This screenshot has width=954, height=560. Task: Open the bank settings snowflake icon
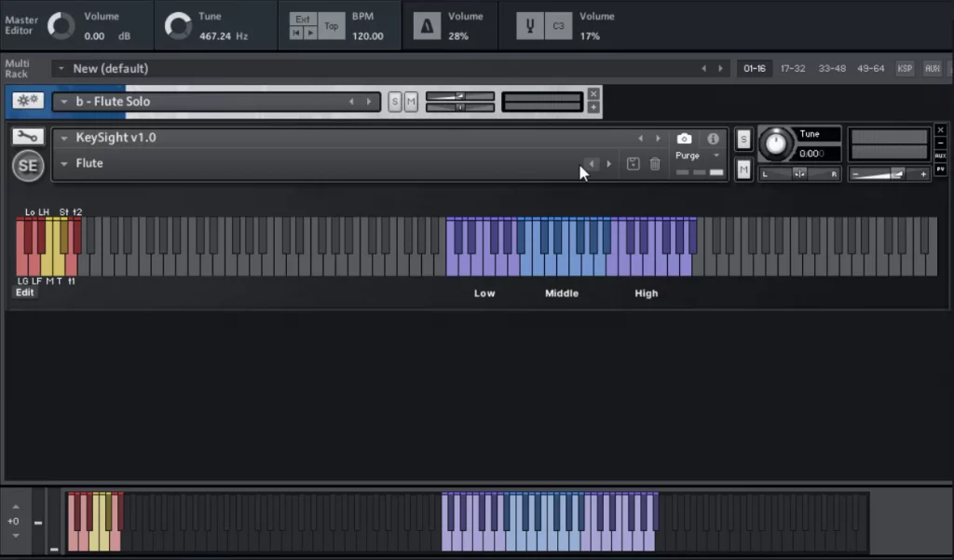coord(28,101)
